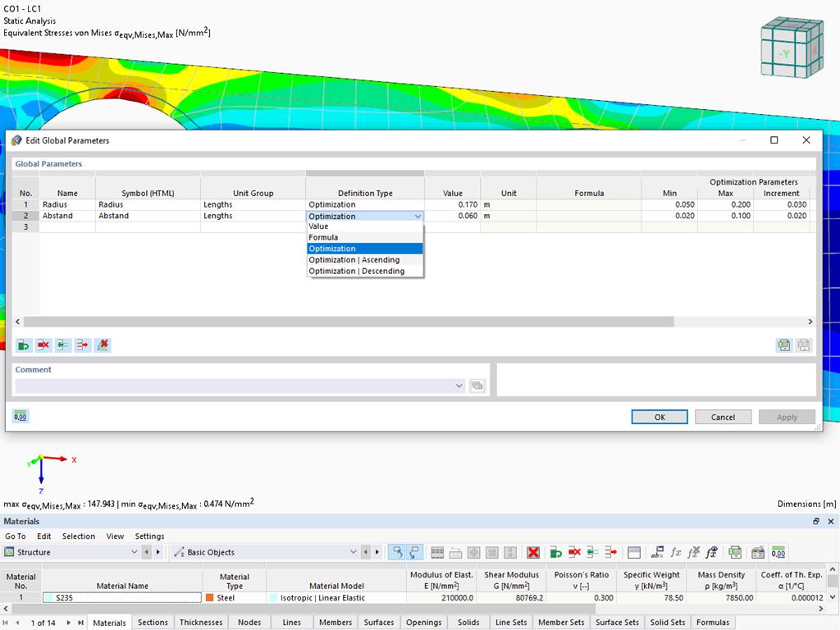Image resolution: width=840 pixels, height=630 pixels.
Task: Advance to next table page from 1 of 14
Action: click(67, 622)
